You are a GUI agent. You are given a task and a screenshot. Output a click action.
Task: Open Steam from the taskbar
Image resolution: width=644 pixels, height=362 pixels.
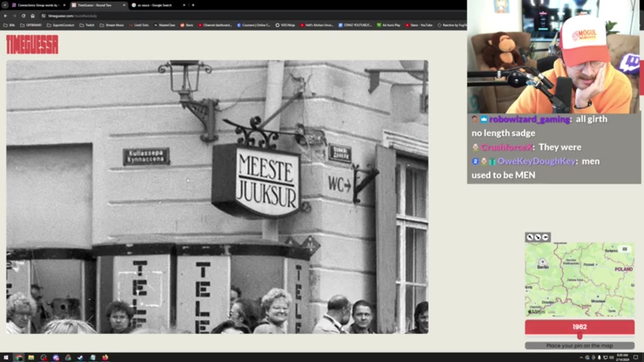[x=80, y=357]
